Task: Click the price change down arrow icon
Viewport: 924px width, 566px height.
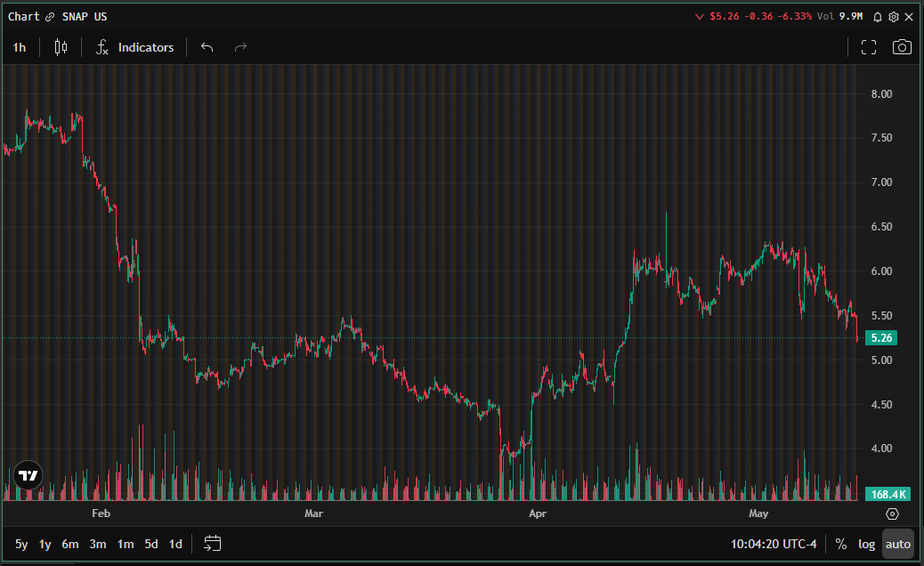Action: pos(700,17)
